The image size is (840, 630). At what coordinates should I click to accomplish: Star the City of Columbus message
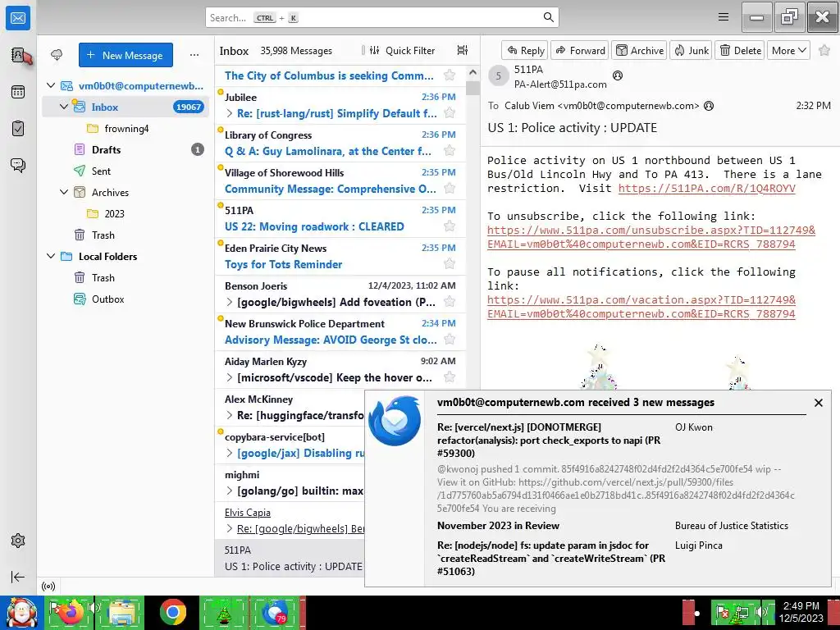point(450,75)
